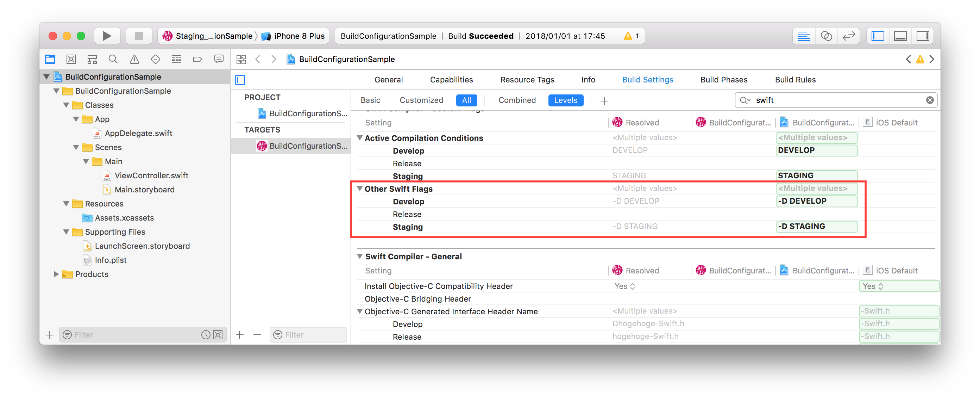Screen dimensions: 980x401
Task: Open the Capabilities tab
Action: [452, 80]
